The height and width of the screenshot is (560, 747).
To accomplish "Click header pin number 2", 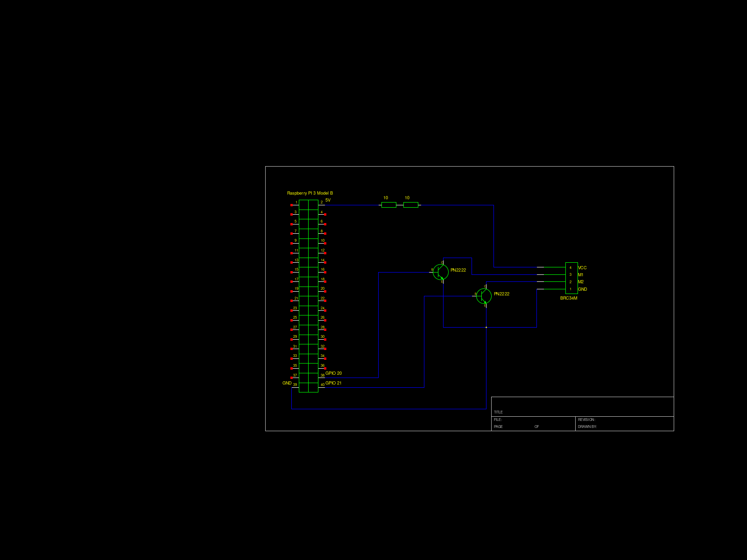I will pyautogui.click(x=321, y=203).
